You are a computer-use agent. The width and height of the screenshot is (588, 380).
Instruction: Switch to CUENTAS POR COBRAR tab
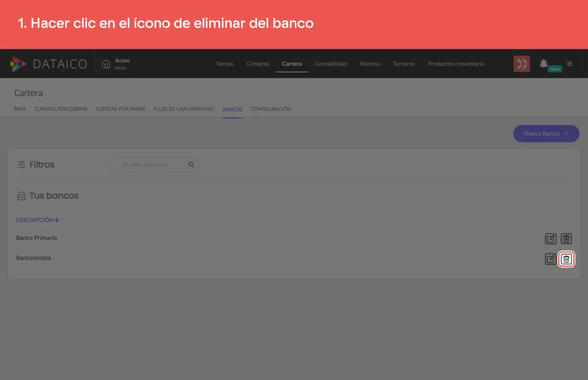(61, 109)
